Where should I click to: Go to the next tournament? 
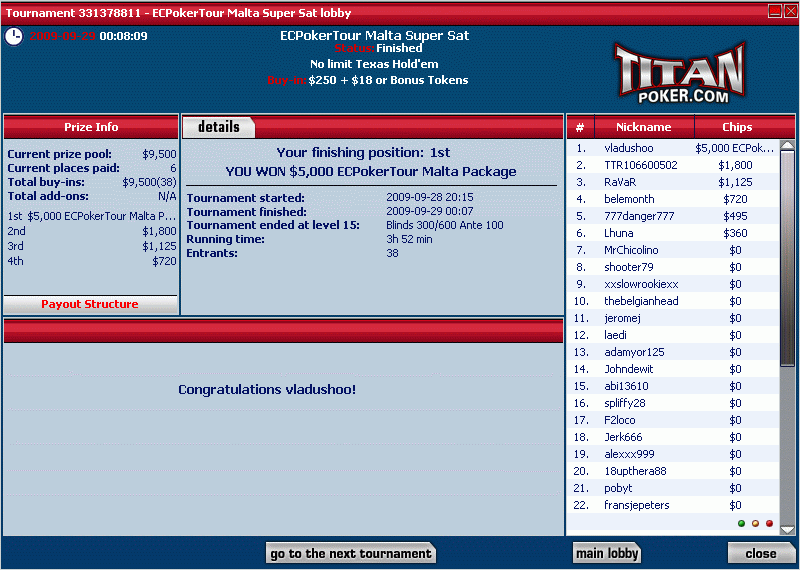coord(351,553)
